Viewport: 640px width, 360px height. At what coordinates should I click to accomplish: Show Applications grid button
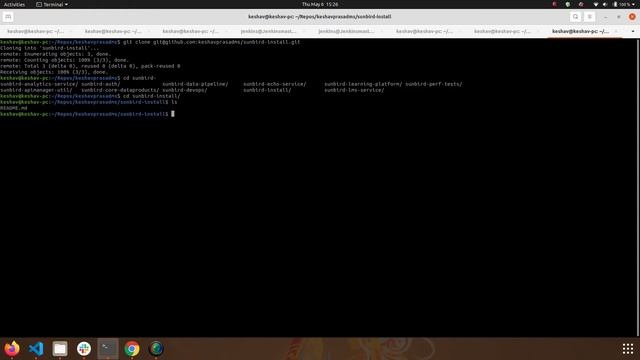(628, 349)
